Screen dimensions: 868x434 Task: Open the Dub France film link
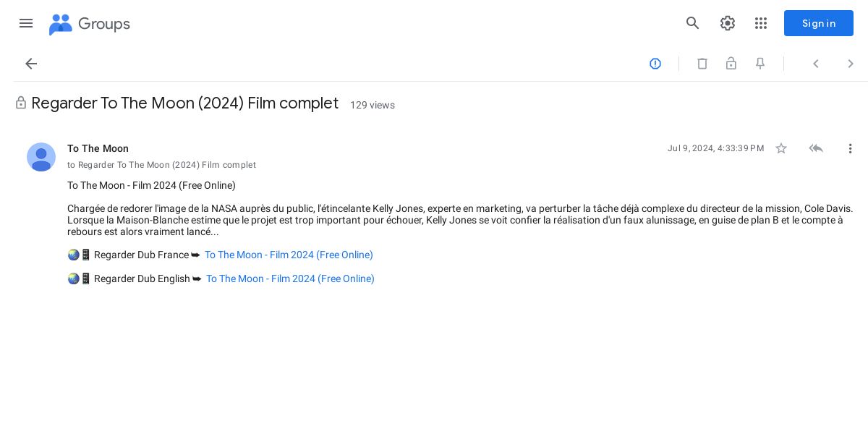coord(289,255)
